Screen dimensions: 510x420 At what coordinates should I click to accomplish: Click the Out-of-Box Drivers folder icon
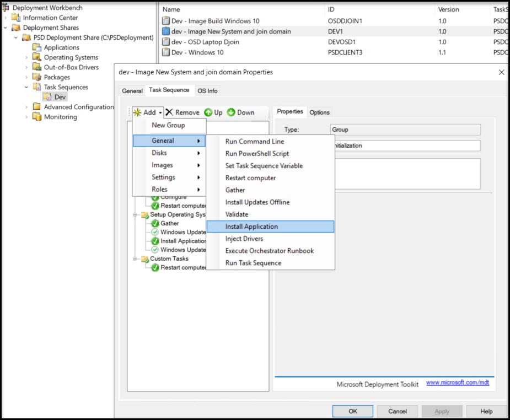click(37, 67)
